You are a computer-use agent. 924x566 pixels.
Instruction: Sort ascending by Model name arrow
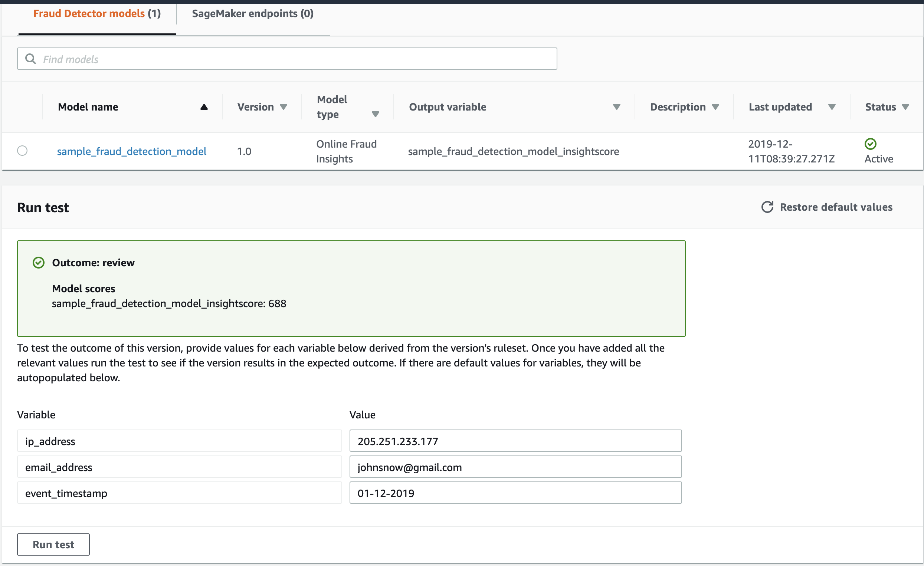pos(204,107)
